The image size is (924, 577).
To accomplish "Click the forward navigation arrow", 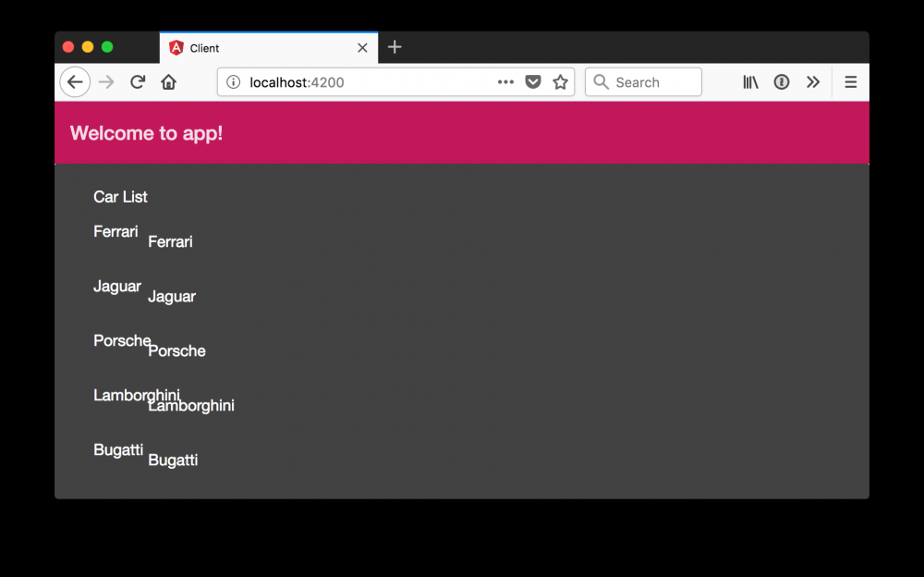I will click(x=105, y=81).
